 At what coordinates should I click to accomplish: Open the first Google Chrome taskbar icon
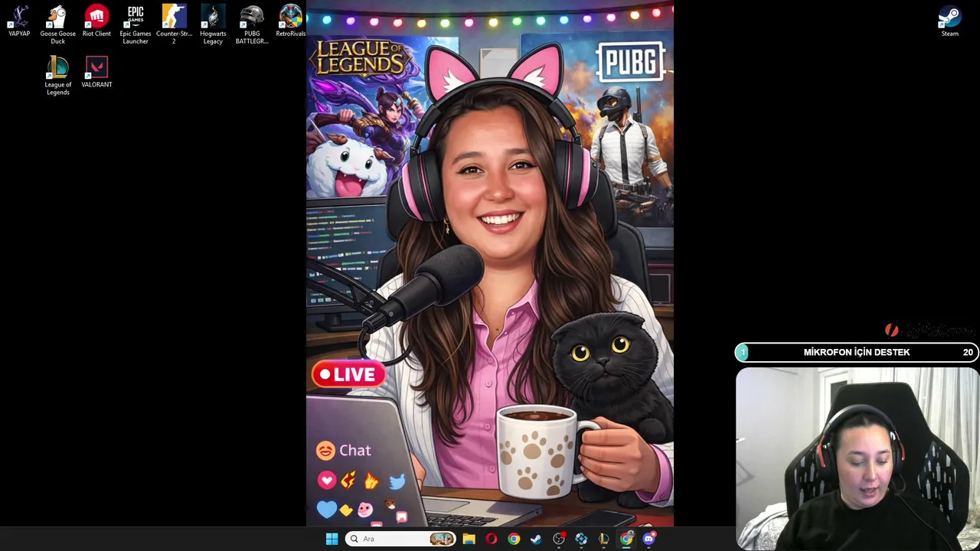coord(514,539)
